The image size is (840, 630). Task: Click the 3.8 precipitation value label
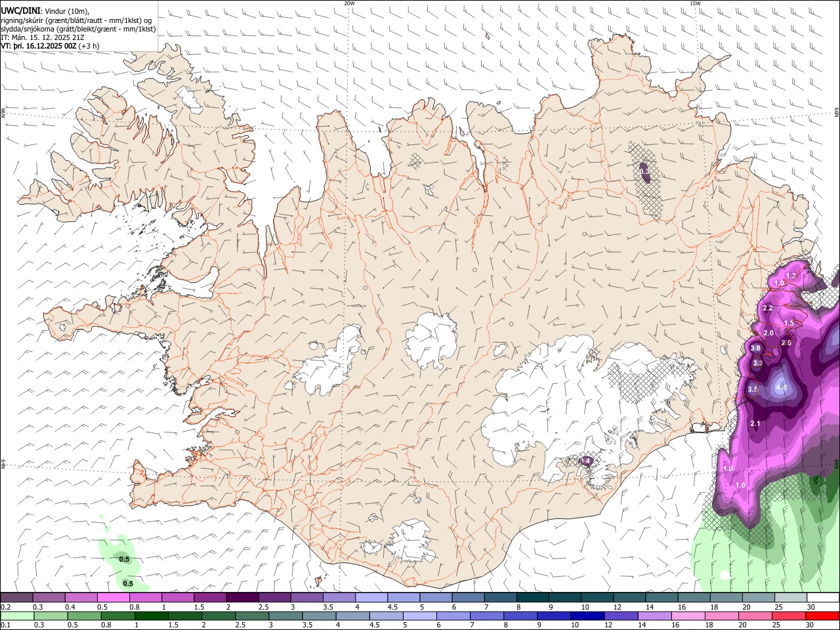coord(755,348)
